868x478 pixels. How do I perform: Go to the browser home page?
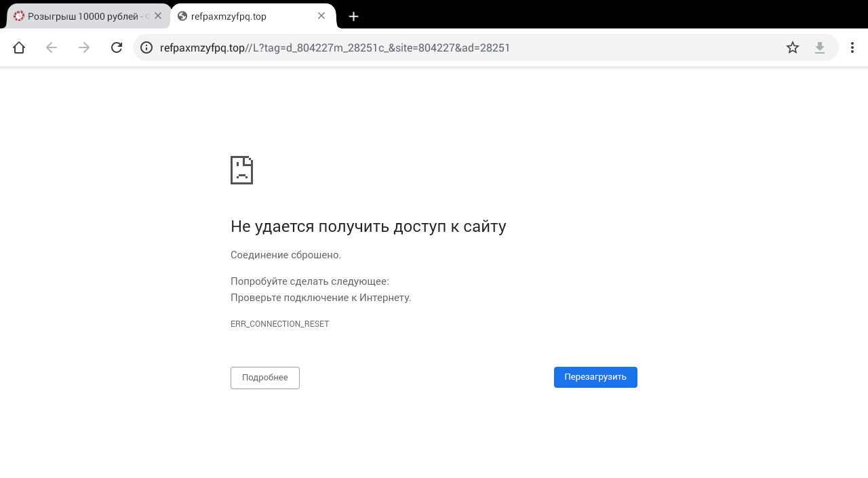19,47
